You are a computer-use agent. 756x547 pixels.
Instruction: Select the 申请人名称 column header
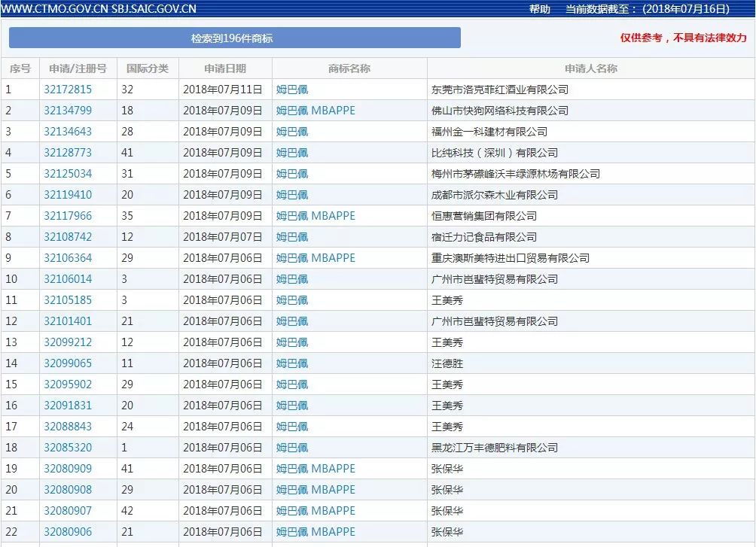click(590, 68)
